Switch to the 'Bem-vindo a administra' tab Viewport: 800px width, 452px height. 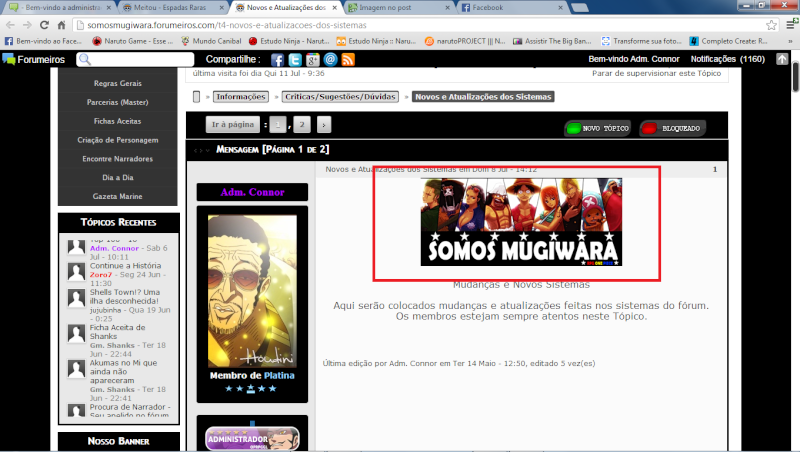[61, 8]
